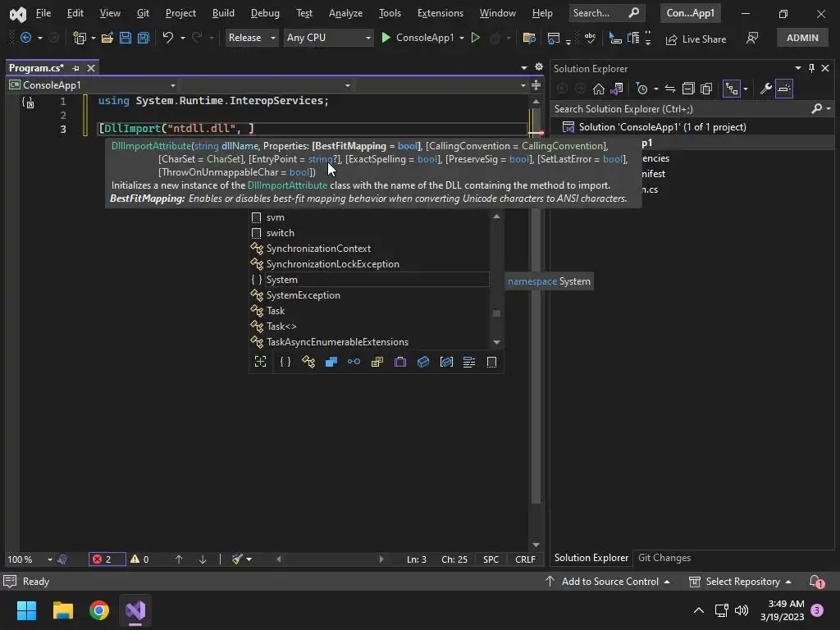The height and width of the screenshot is (630, 840).
Task: Open the Windows Start menu
Action: [x=26, y=610]
